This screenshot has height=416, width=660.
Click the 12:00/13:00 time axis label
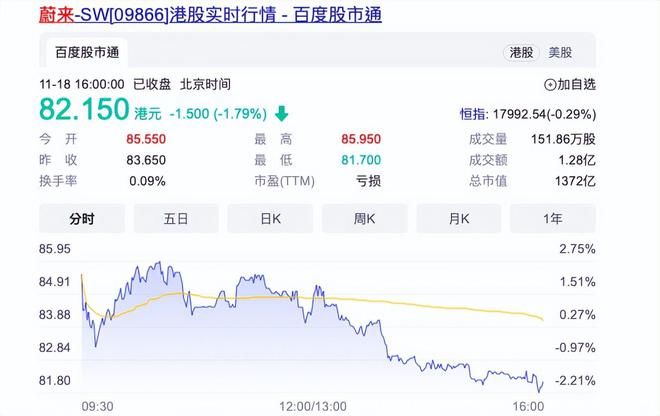point(313,407)
